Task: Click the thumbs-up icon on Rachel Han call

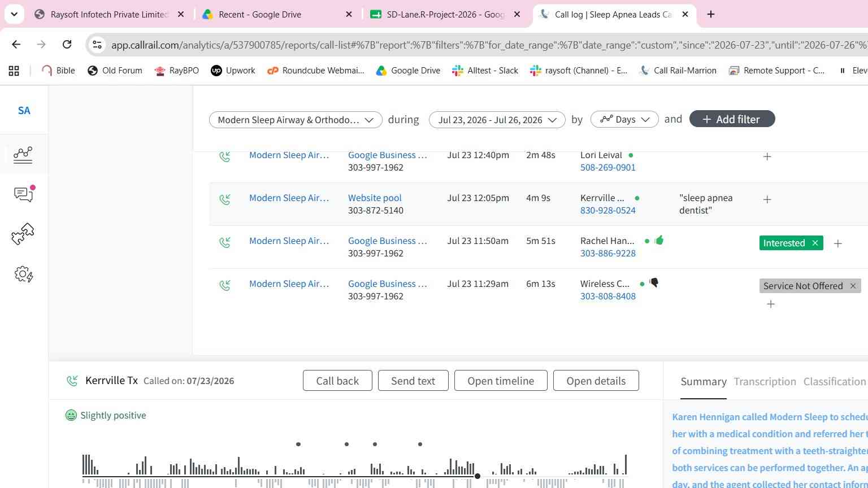Action: pos(659,241)
